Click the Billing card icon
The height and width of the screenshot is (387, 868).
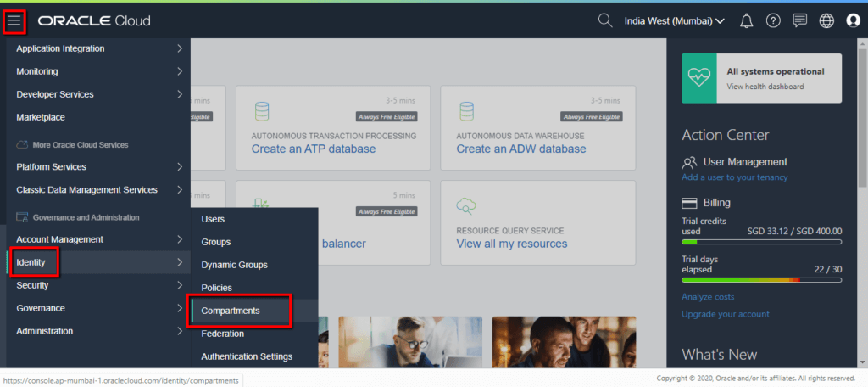tap(689, 203)
